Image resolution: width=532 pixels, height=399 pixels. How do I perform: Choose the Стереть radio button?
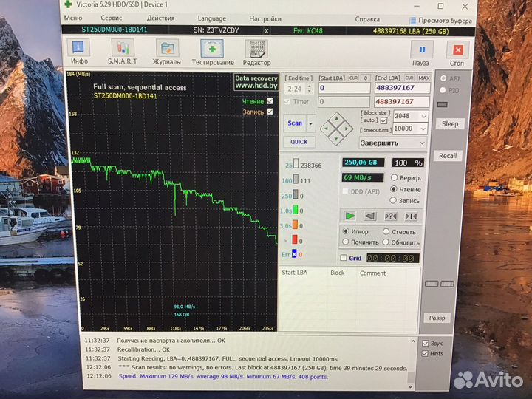(386, 231)
